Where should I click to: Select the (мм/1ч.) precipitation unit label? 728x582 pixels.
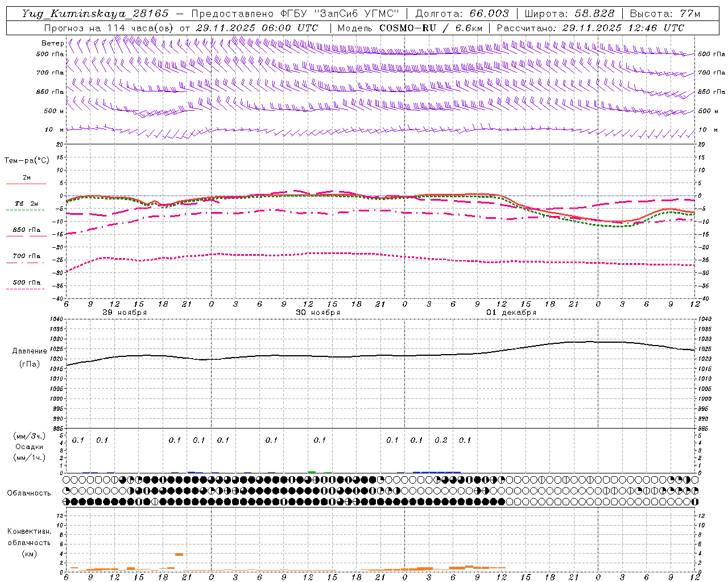click(30, 458)
